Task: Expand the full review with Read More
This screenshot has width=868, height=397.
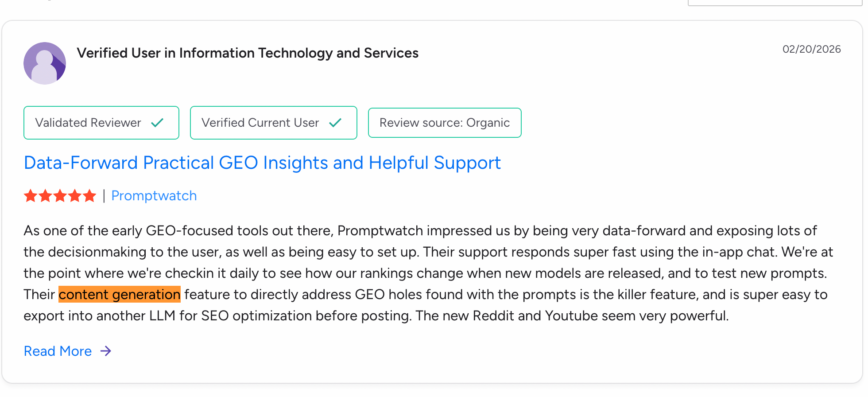Action: pyautogui.click(x=57, y=351)
